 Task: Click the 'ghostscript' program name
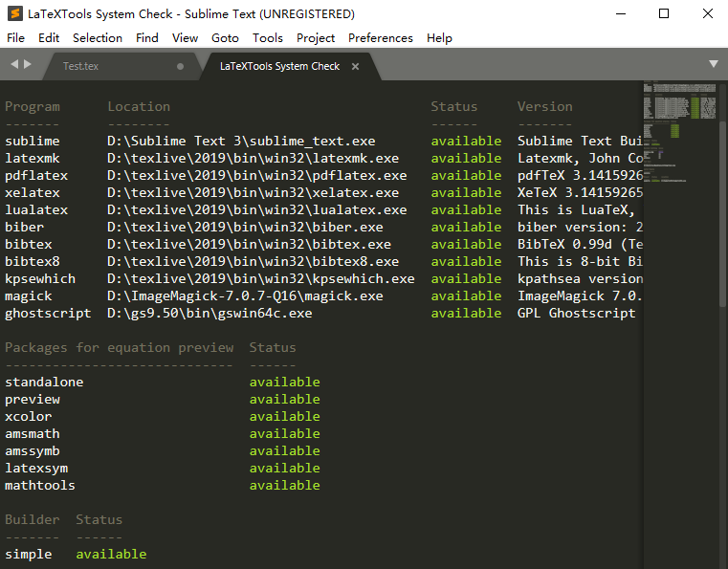pyautogui.click(x=48, y=313)
